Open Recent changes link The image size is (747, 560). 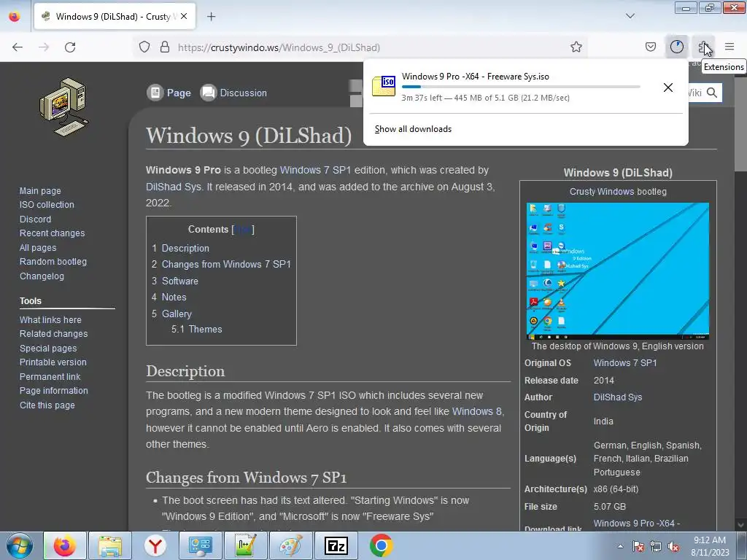(52, 233)
